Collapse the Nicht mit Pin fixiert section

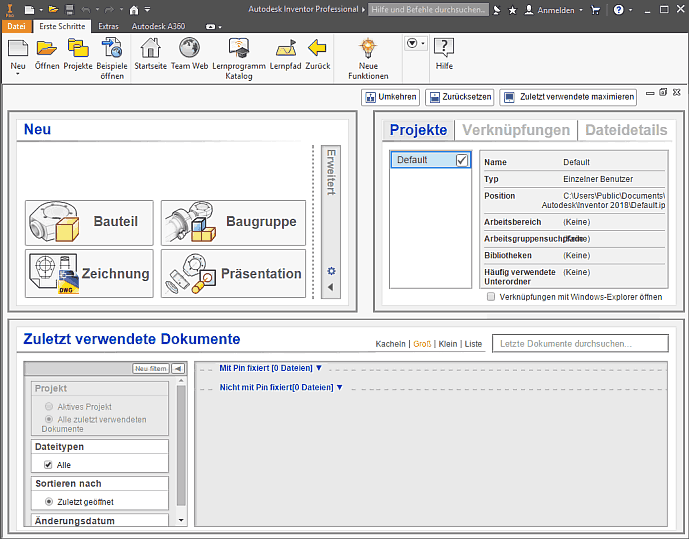pyautogui.click(x=339, y=387)
